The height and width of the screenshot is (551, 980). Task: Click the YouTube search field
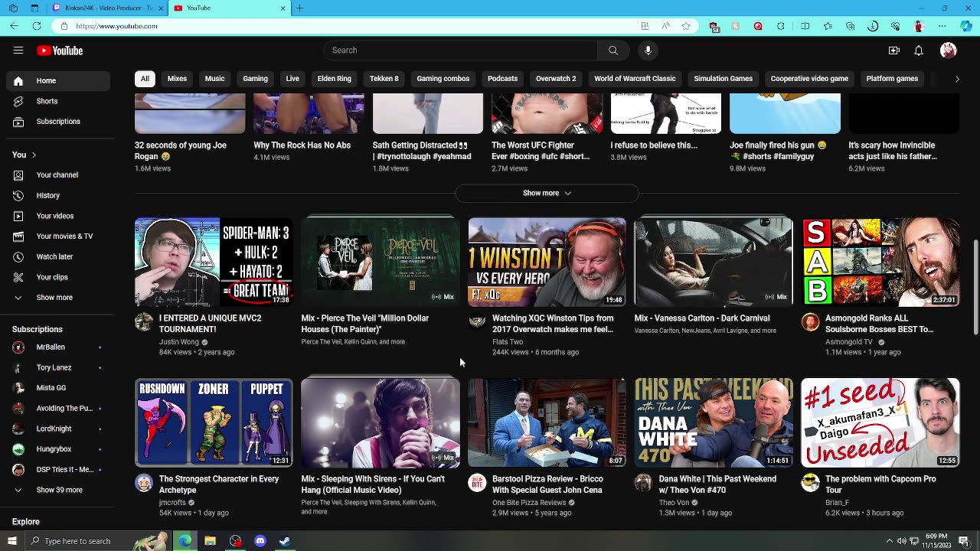tap(460, 51)
